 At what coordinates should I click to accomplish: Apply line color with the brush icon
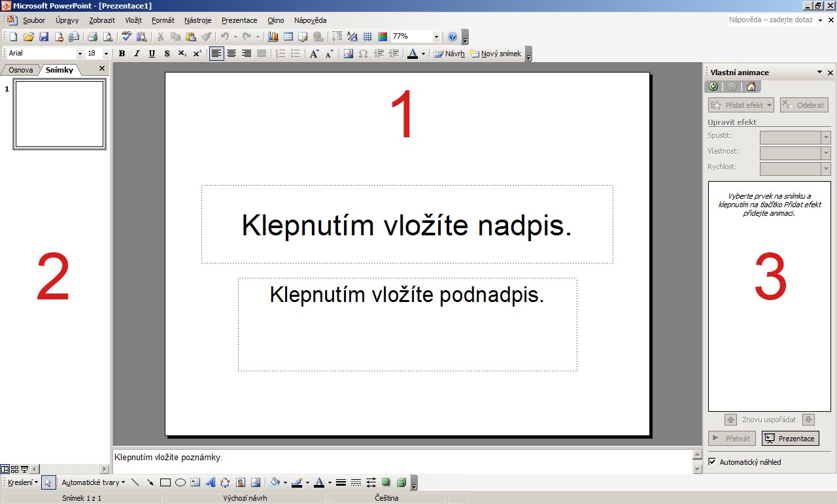297,482
